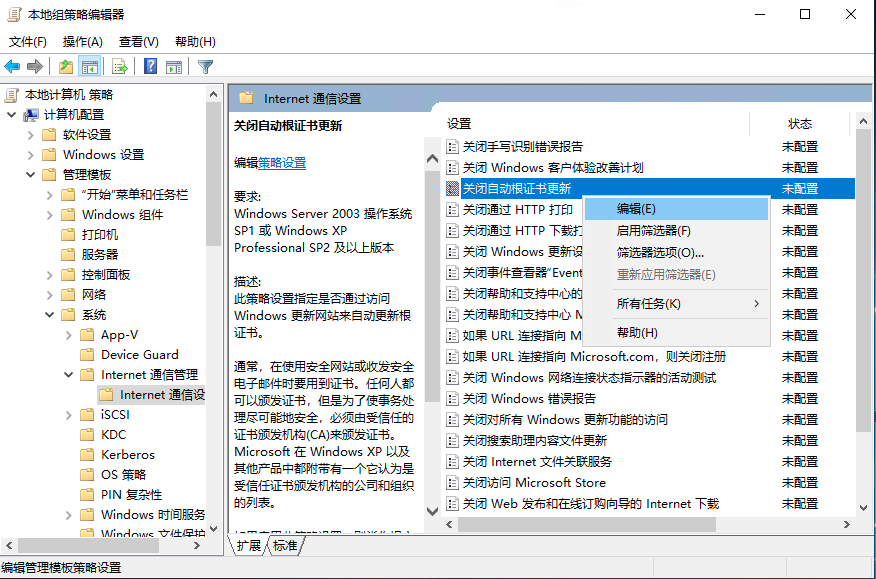This screenshot has height=579, width=876.
Task: Collapse the 管理模板 node
Action: (30, 174)
